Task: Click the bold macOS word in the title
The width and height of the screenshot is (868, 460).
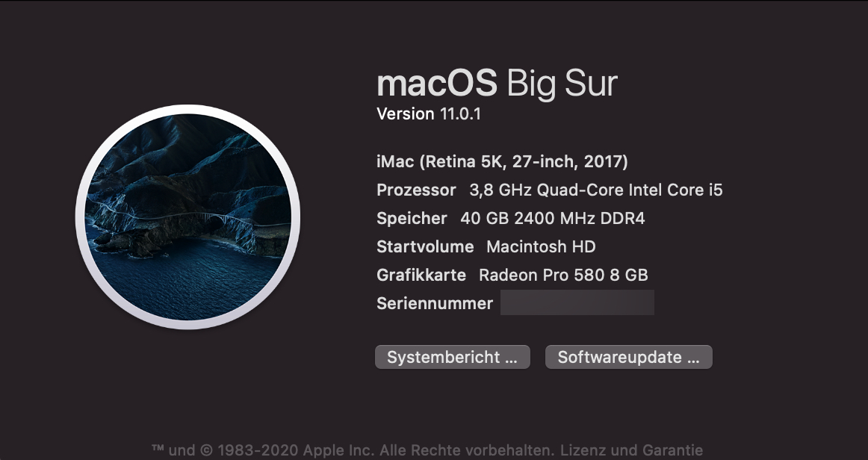Action: pyautogui.click(x=436, y=83)
